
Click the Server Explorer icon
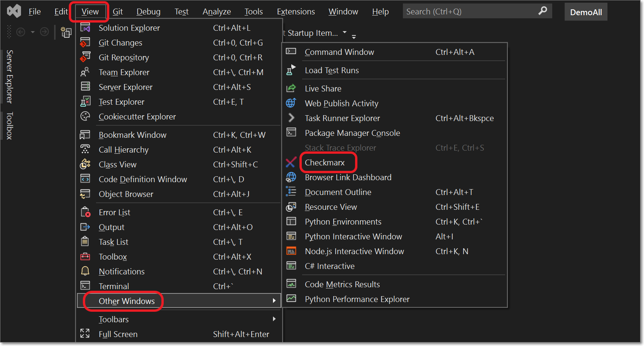(x=85, y=86)
